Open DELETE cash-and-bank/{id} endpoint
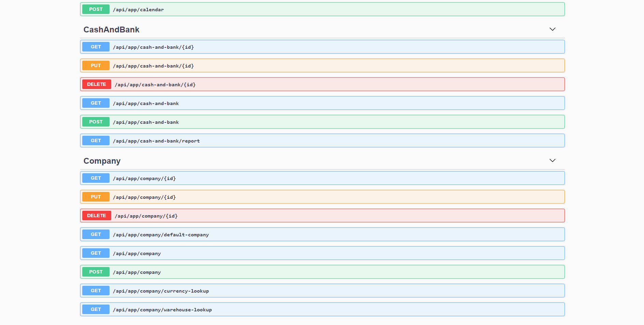This screenshot has width=644, height=325. 155,85
